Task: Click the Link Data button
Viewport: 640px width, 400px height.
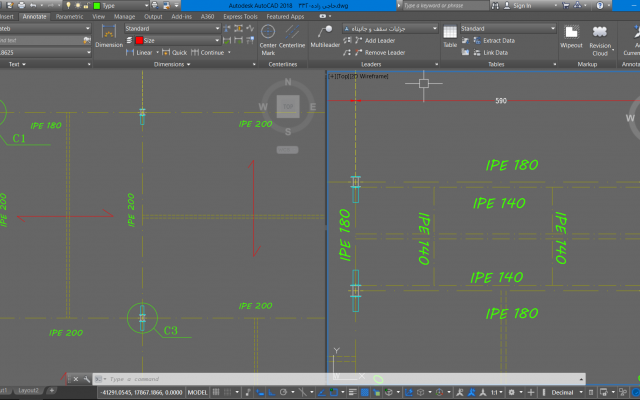Action: tap(491, 52)
